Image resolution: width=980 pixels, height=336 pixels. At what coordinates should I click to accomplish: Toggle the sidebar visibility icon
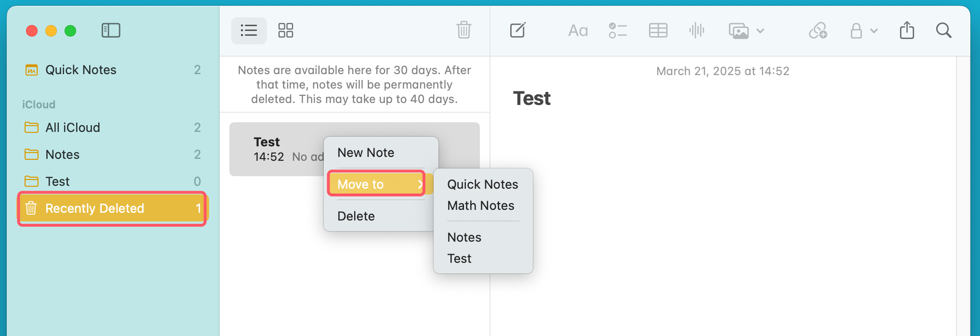click(x=111, y=31)
